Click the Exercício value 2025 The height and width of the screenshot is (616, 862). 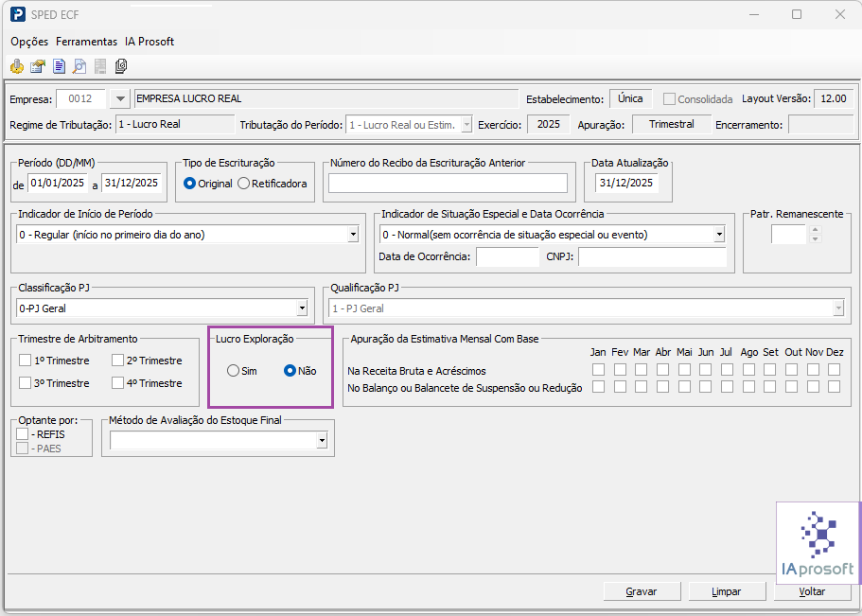548,124
